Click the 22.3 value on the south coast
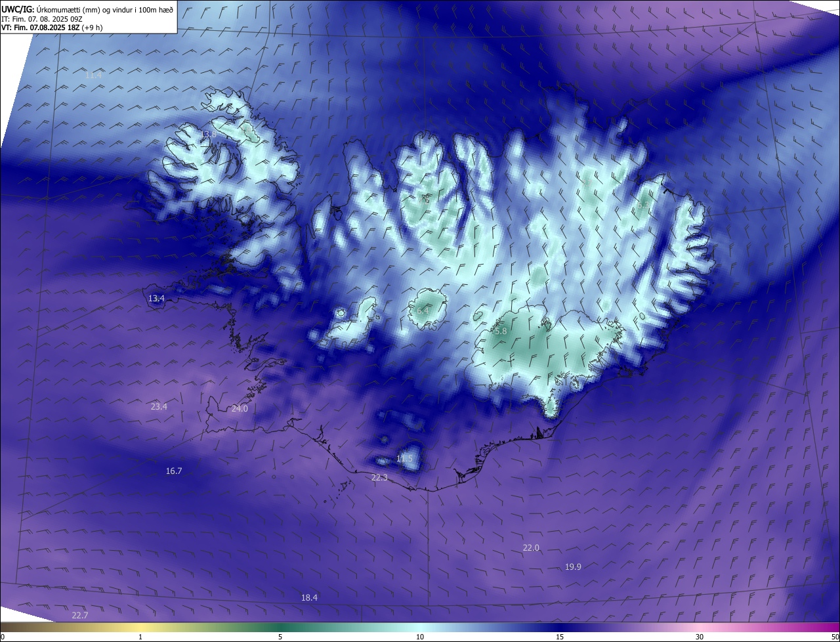The width and height of the screenshot is (840, 642). (379, 478)
